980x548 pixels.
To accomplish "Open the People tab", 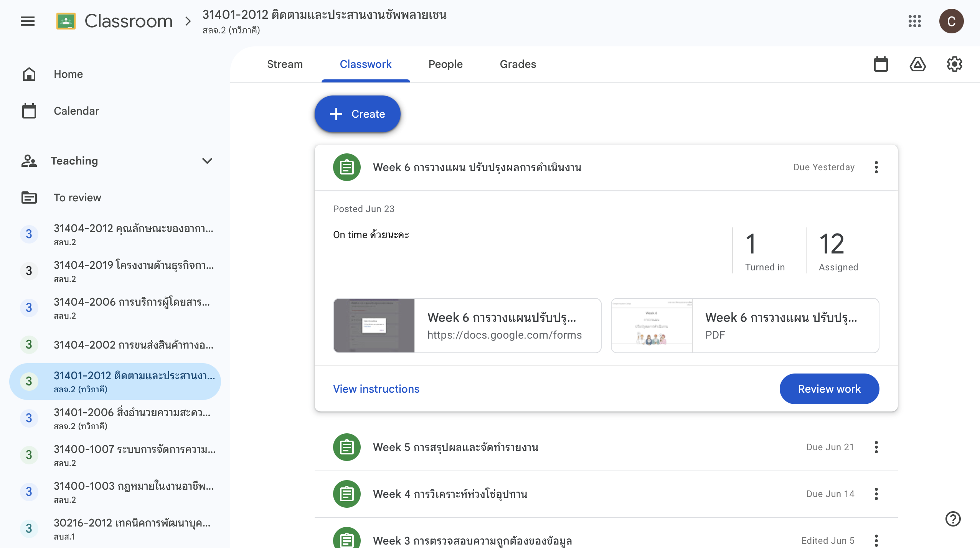I will 445,64.
